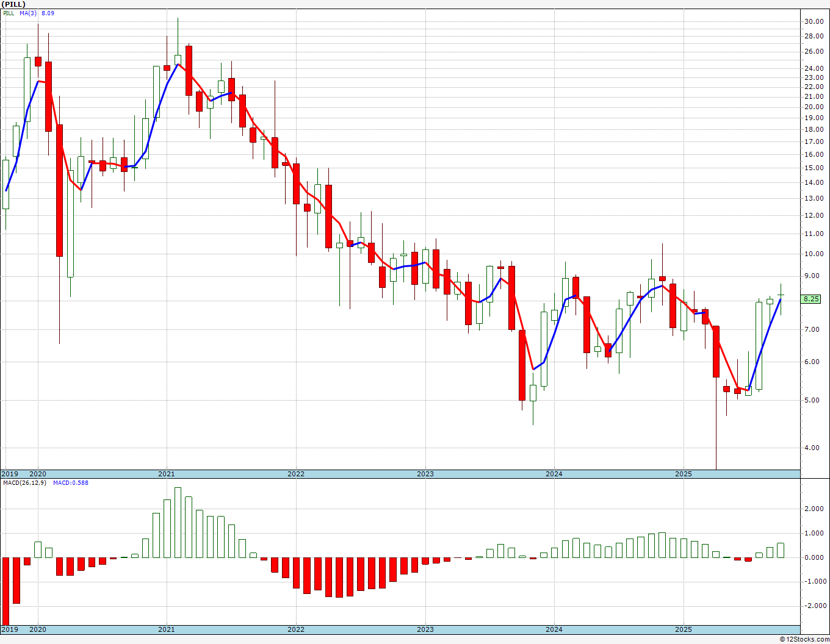Click the MA(3) indicator label
Screen dimensions: 830x644
tap(29, 13)
